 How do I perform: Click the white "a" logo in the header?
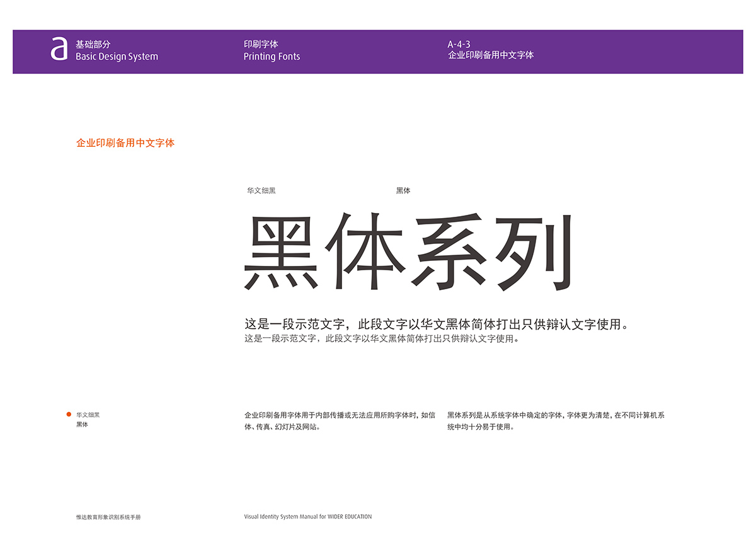pos(59,49)
